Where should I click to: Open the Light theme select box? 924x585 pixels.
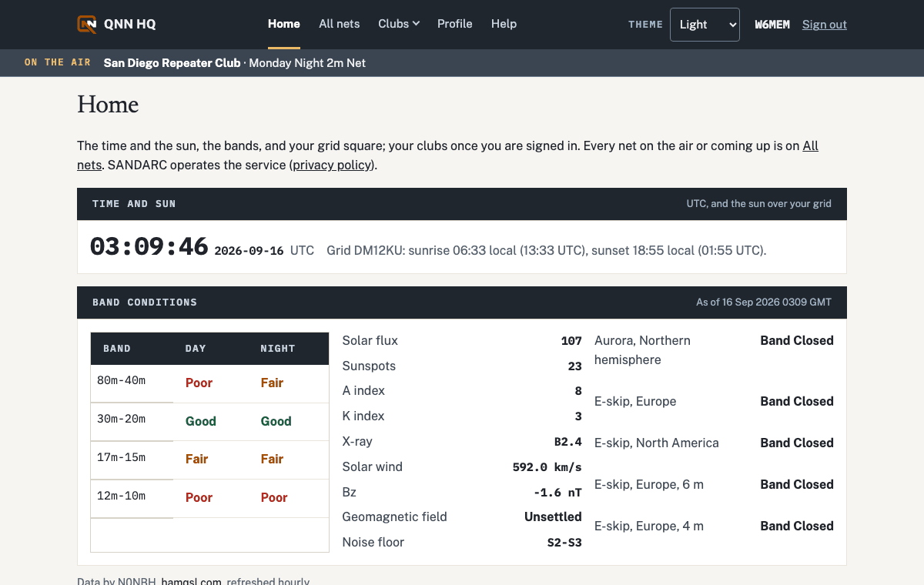[x=705, y=25]
